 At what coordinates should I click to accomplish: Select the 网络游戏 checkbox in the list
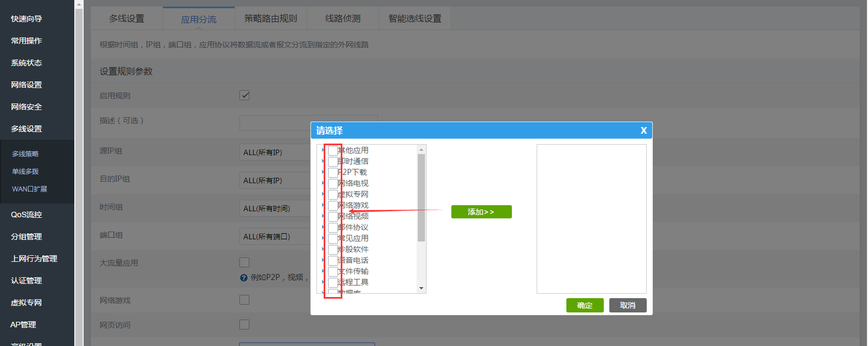pos(332,205)
